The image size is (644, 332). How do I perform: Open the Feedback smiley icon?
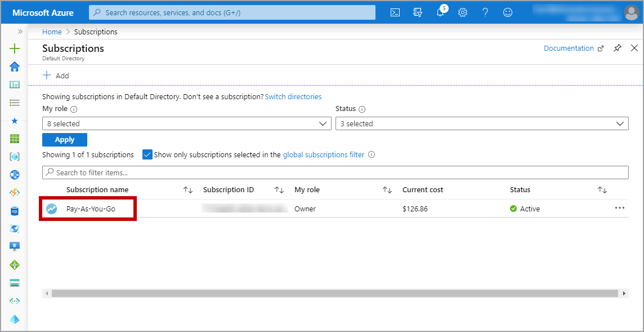click(508, 12)
